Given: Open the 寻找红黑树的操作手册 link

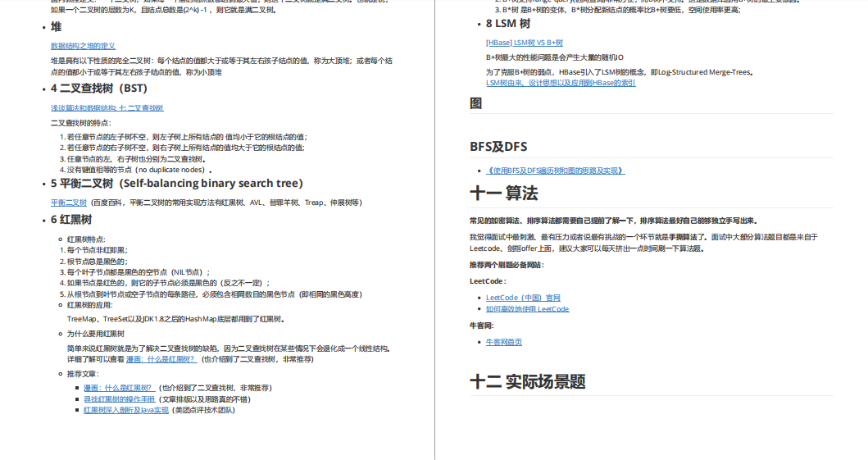Looking at the screenshot, I should point(119,399).
